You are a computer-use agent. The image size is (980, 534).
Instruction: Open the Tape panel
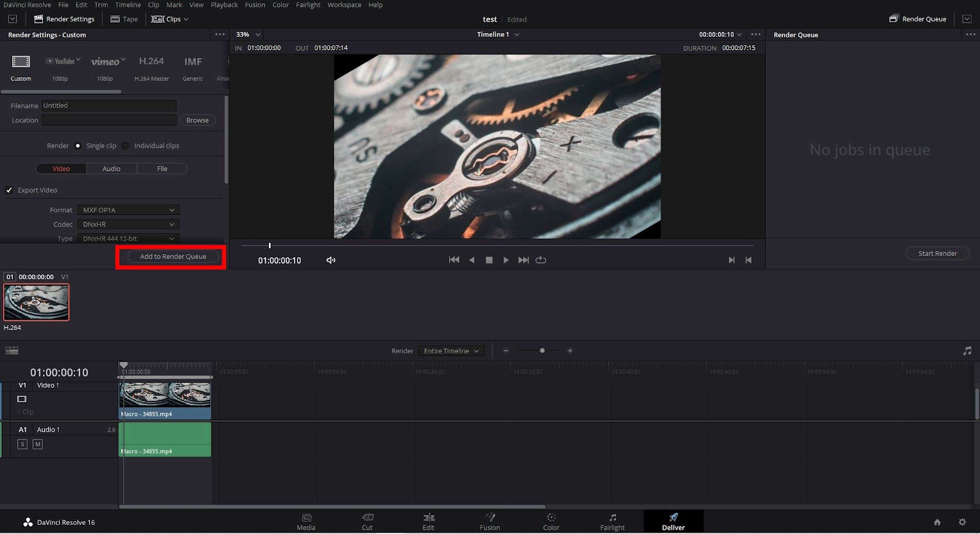point(124,19)
